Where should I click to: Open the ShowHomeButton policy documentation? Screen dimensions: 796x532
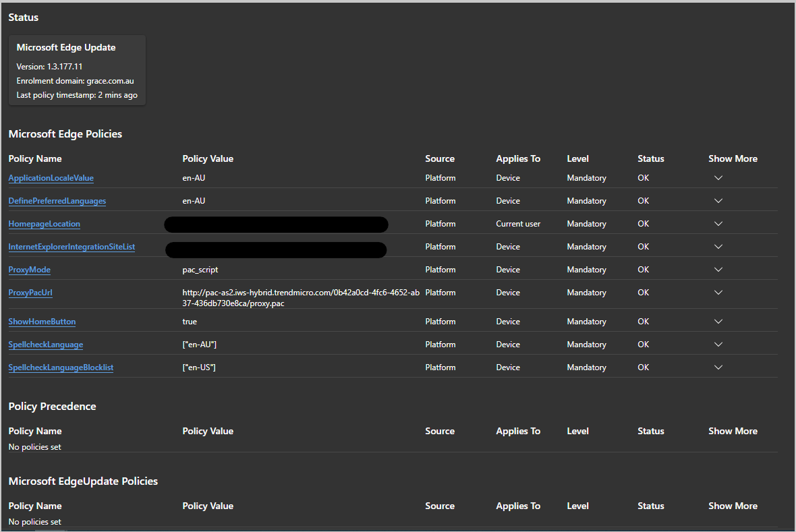click(x=42, y=321)
